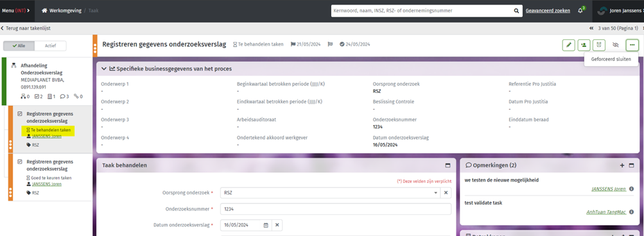Click the Te behandelen taken status in header
This screenshot has width=644, height=236.
258,44
